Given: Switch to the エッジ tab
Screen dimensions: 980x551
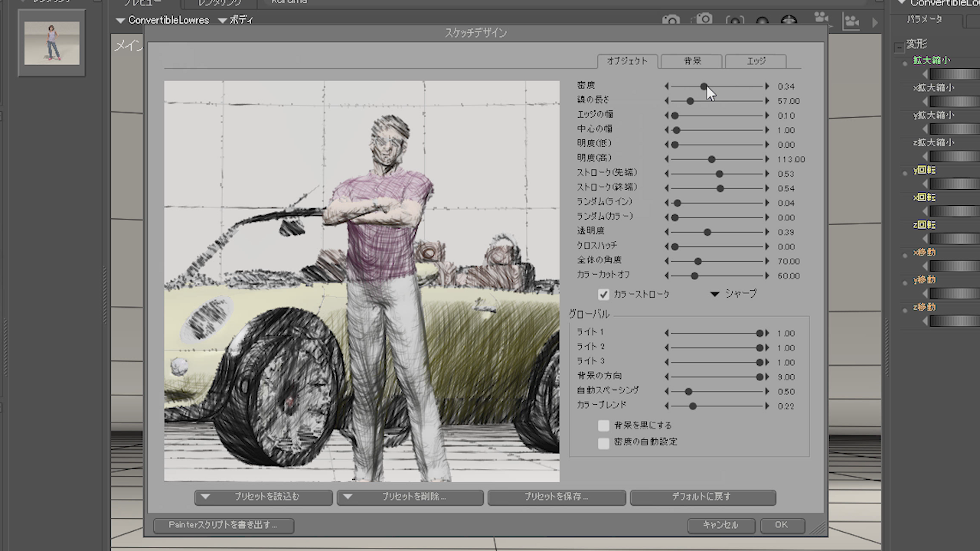Looking at the screenshot, I should tap(756, 61).
